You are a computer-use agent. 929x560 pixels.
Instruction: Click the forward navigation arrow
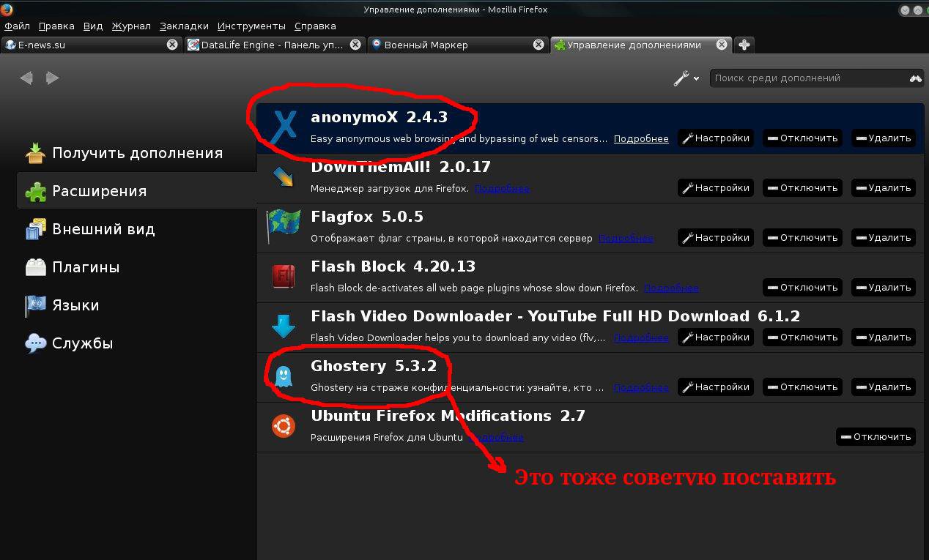pyautogui.click(x=53, y=78)
